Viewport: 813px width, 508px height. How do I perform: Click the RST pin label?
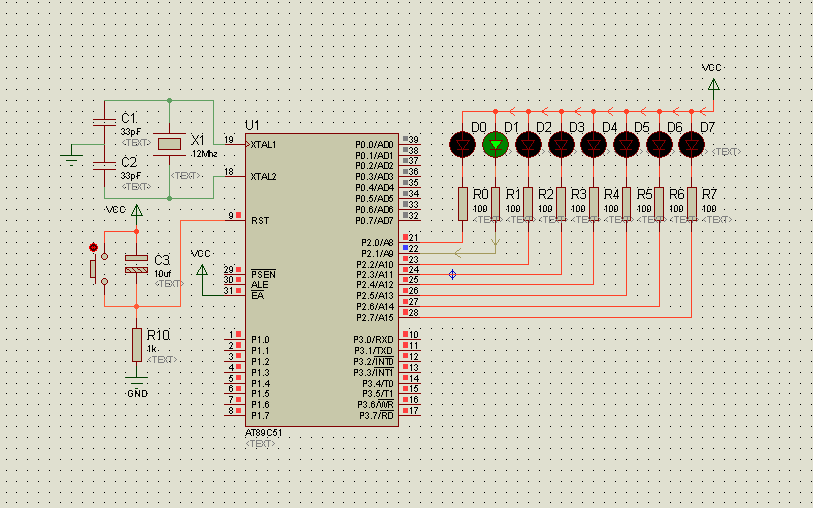point(260,221)
